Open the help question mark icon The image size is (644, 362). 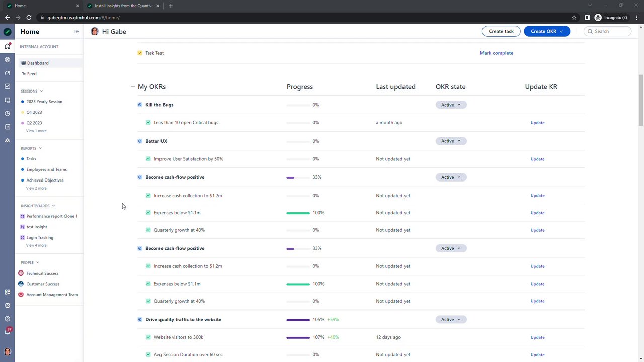coord(7,319)
